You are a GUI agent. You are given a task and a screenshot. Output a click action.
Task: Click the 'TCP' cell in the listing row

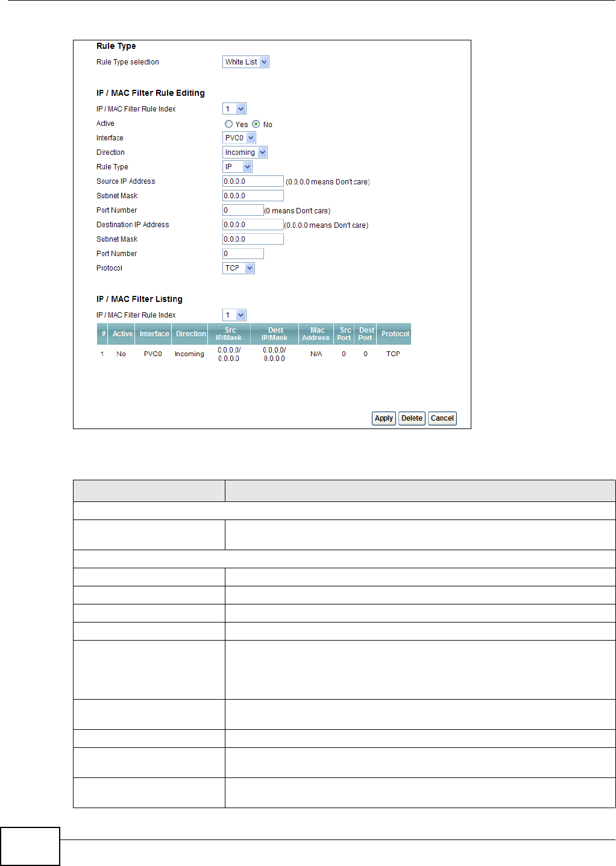393,354
